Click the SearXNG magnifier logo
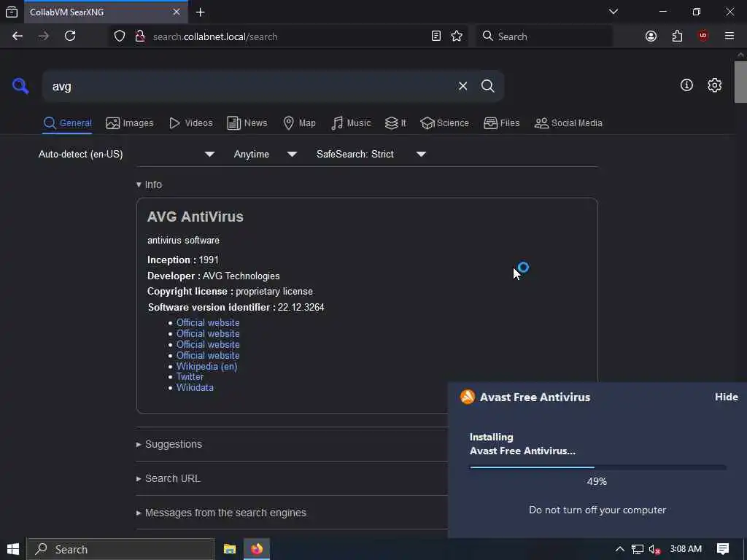 point(20,86)
